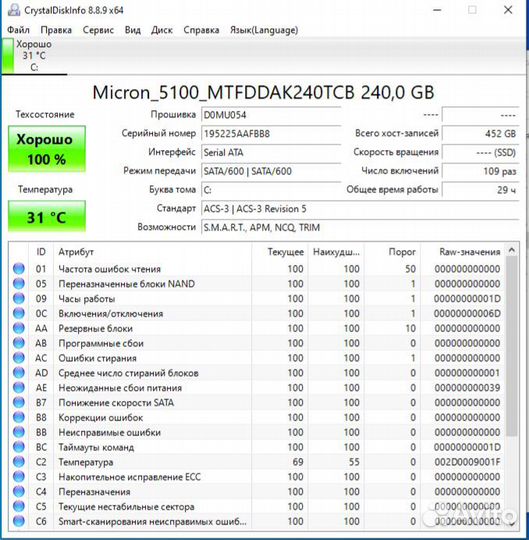Click the Буква тома field C:
The width and height of the screenshot is (529, 540).
[271, 190]
